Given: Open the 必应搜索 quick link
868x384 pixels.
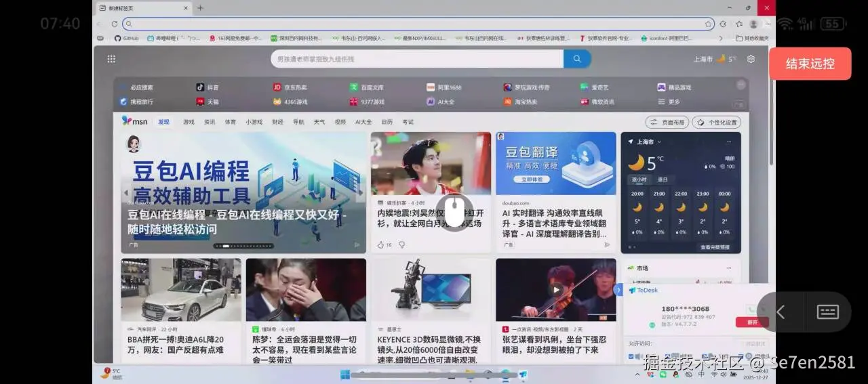Looking at the screenshot, I should point(137,87).
